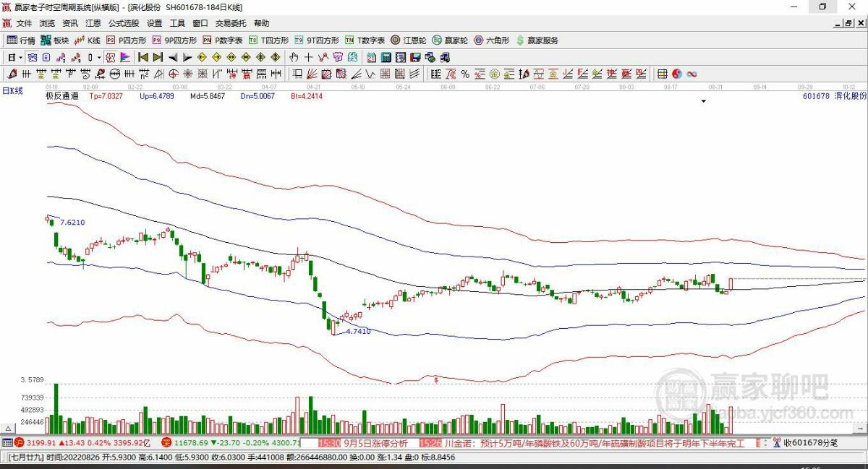Open the 行情 market quotes view
This screenshot has width=868, height=469.
21,40
